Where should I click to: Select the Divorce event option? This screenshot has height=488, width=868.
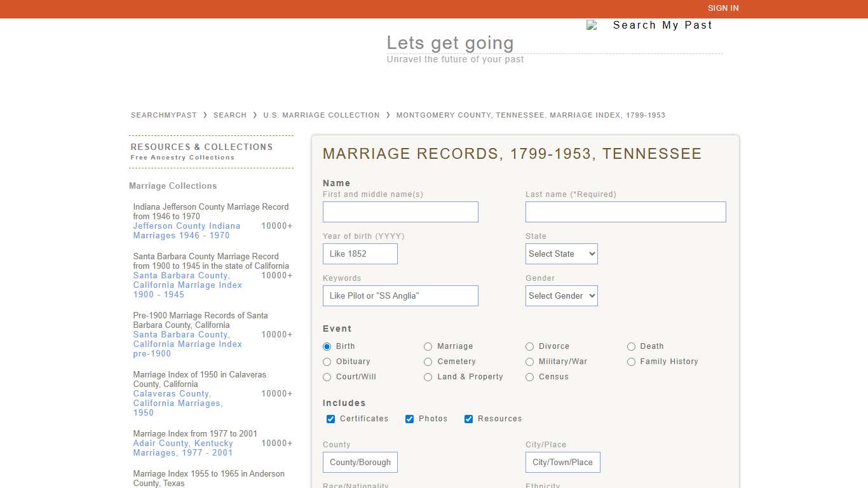pyautogui.click(x=530, y=346)
